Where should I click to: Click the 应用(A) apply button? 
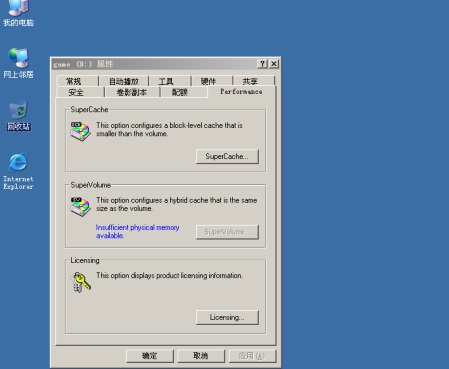tap(252, 356)
